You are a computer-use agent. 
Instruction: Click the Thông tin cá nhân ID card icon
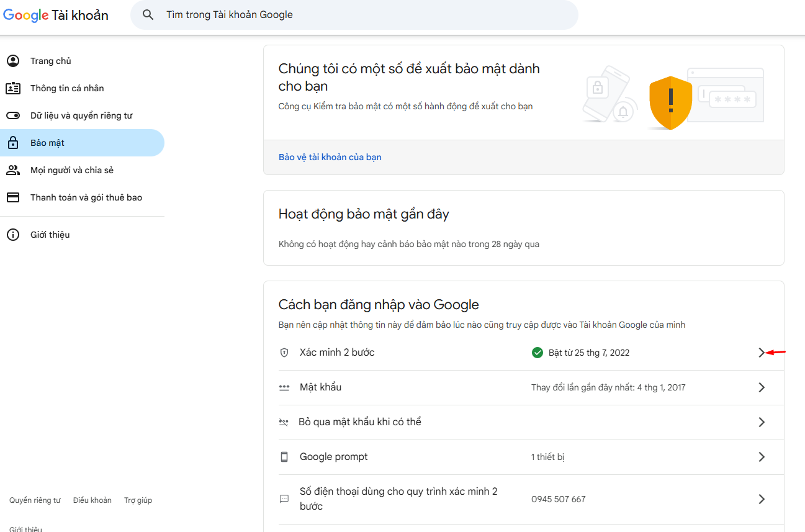coord(12,88)
